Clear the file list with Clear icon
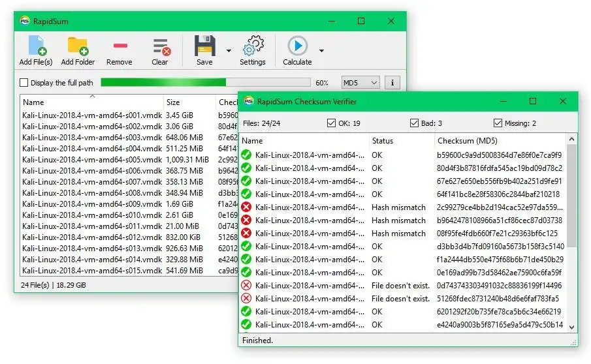The width and height of the screenshot is (591, 364). [x=162, y=46]
